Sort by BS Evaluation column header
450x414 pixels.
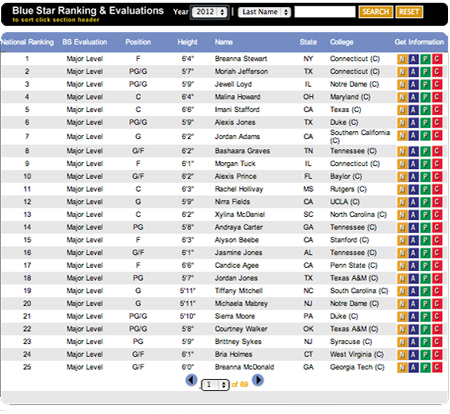click(x=85, y=42)
